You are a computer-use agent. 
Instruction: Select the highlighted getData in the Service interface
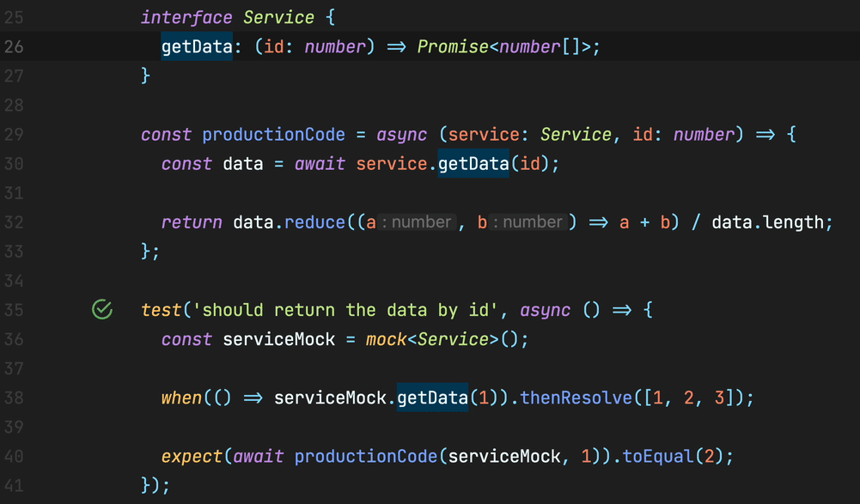pyautogui.click(x=197, y=46)
